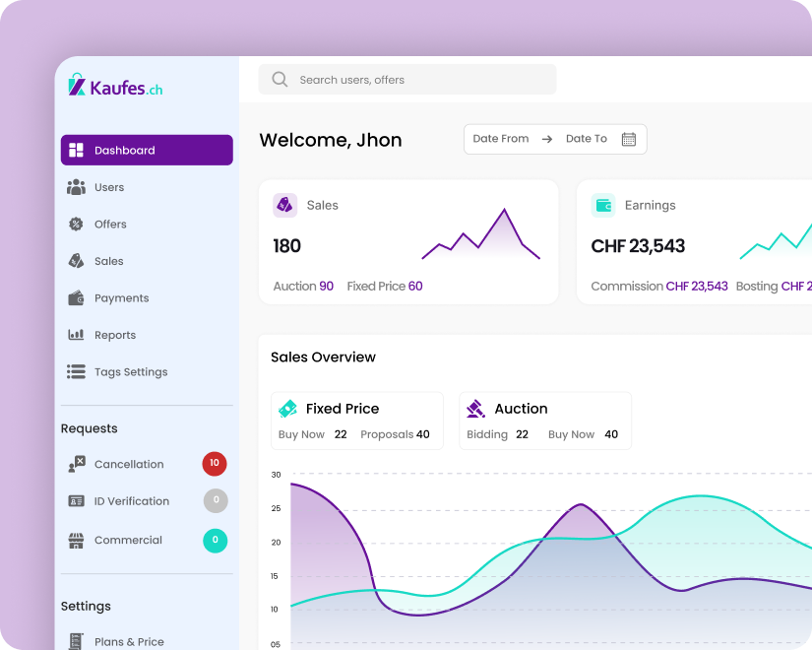
Task: Click the search magnifier icon
Action: click(x=280, y=80)
